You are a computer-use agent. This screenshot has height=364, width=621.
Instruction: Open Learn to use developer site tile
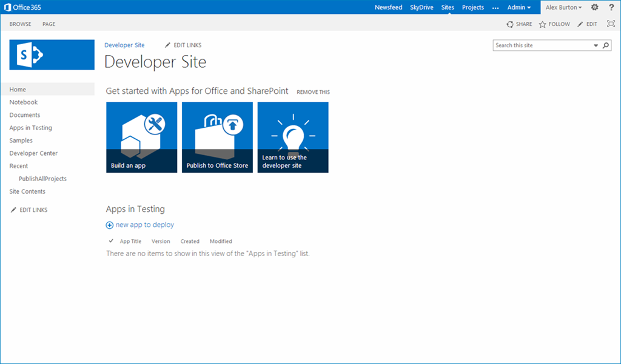click(x=293, y=137)
